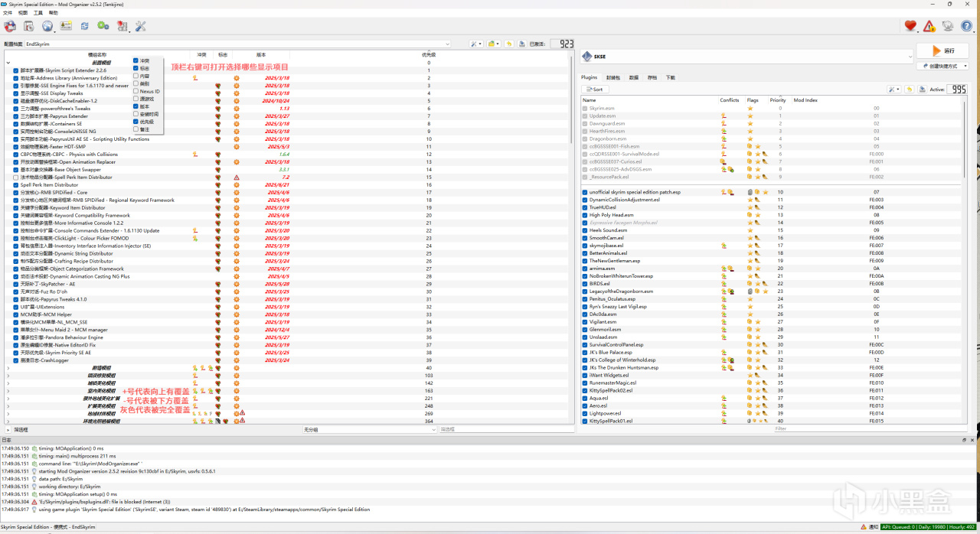Image resolution: width=980 pixels, height=534 pixels.
Task: Collapse the 前置模组 separator group
Action: tap(8, 63)
